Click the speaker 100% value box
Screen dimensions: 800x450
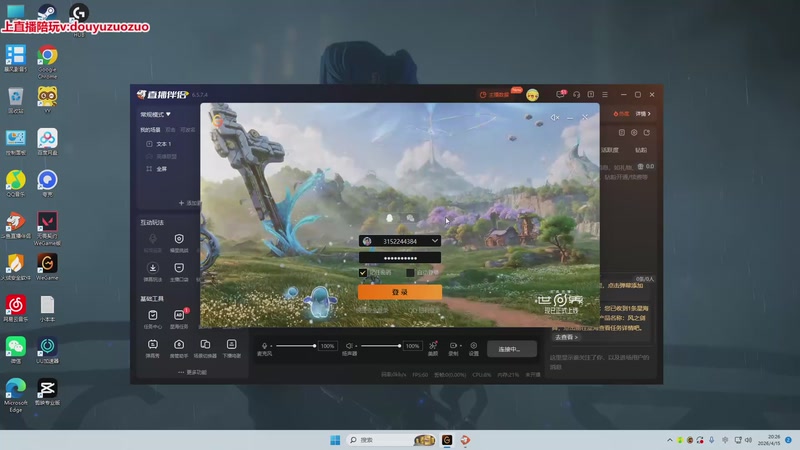(412, 346)
